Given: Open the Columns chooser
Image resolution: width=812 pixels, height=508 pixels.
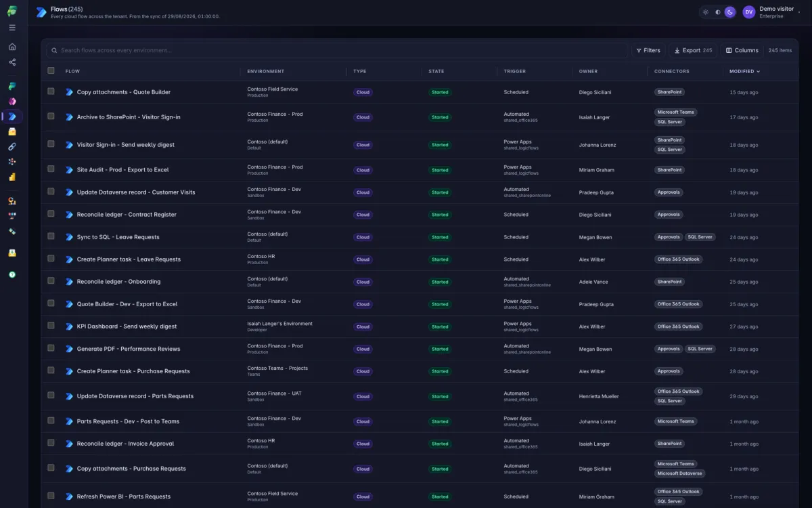Looking at the screenshot, I should click(x=742, y=50).
